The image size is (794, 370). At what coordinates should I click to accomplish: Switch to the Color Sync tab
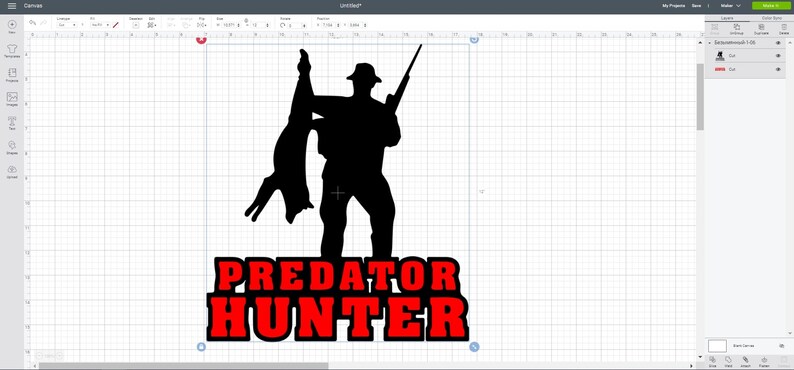(x=771, y=18)
